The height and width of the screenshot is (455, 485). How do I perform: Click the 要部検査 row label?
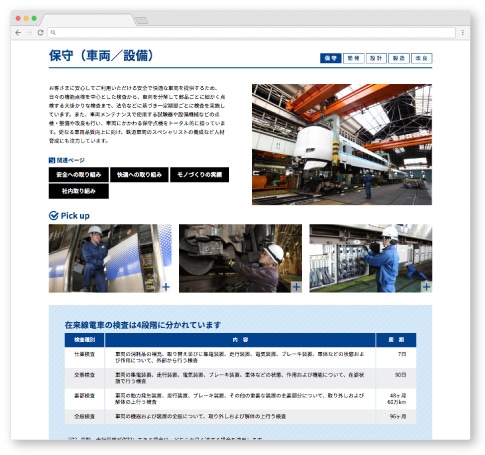(85, 396)
